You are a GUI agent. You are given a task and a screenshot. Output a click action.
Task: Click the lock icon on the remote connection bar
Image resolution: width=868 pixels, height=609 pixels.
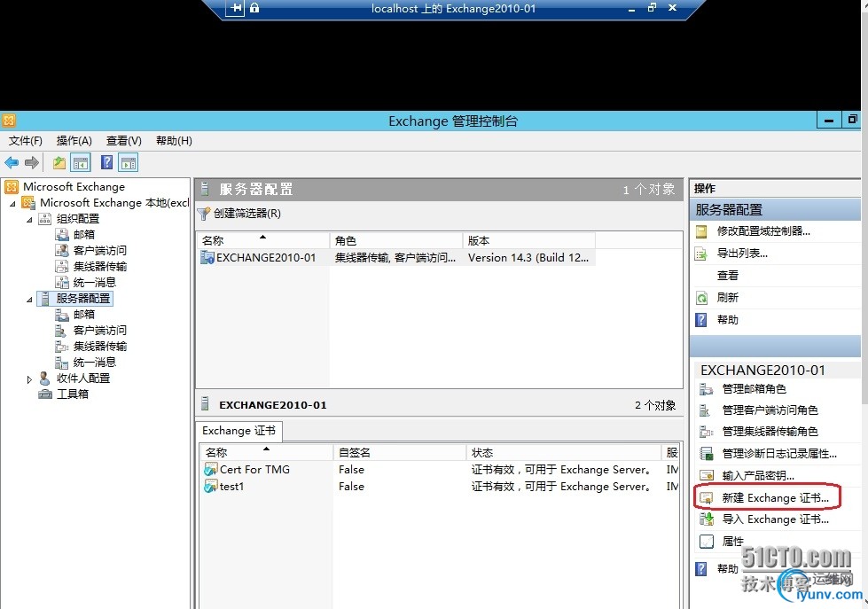point(254,8)
